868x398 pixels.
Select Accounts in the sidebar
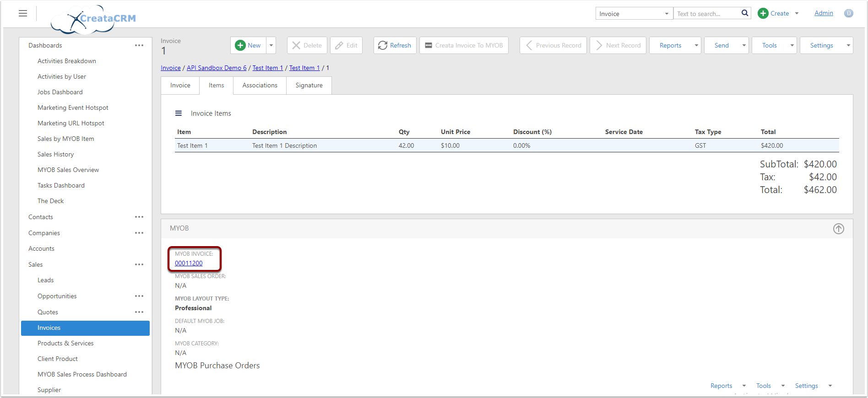pos(41,248)
